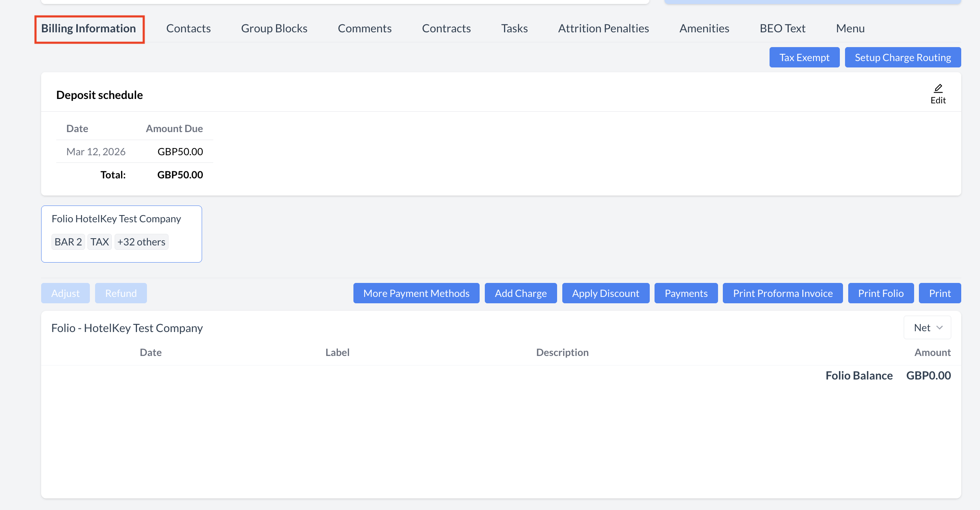
Task: Select the Comments tab
Action: 364,28
